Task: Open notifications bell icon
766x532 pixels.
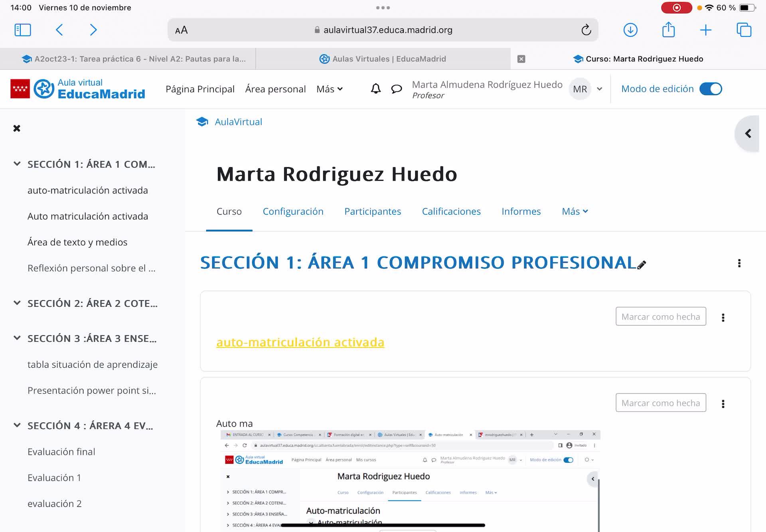Action: click(x=375, y=89)
